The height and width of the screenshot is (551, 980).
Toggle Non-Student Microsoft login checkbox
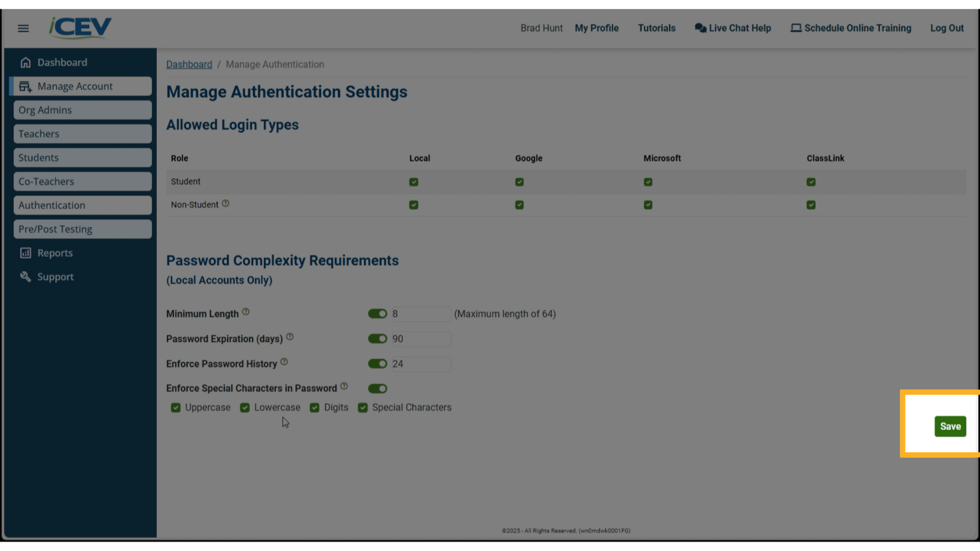[x=648, y=205]
